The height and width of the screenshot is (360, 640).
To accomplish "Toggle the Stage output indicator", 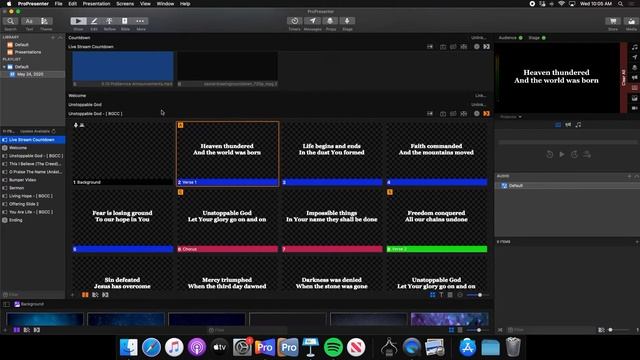I will tap(544, 38).
